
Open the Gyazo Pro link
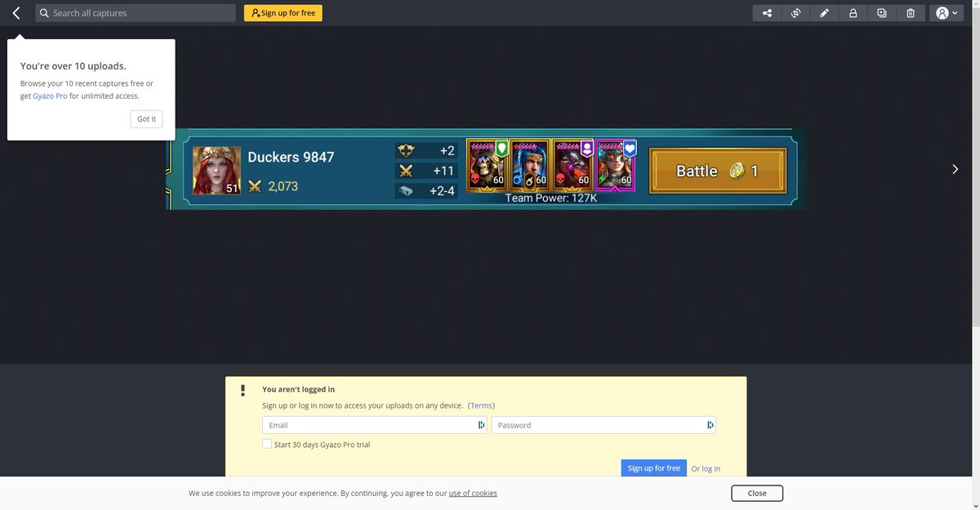coord(50,96)
